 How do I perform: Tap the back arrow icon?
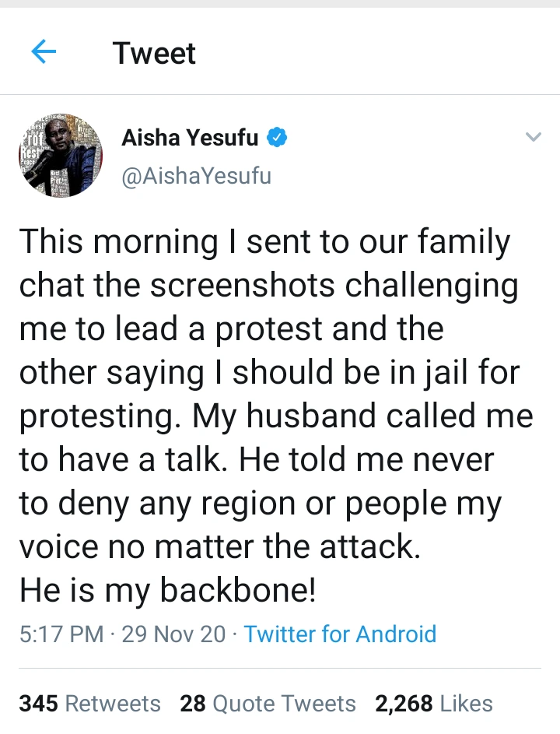pyautogui.click(x=44, y=53)
